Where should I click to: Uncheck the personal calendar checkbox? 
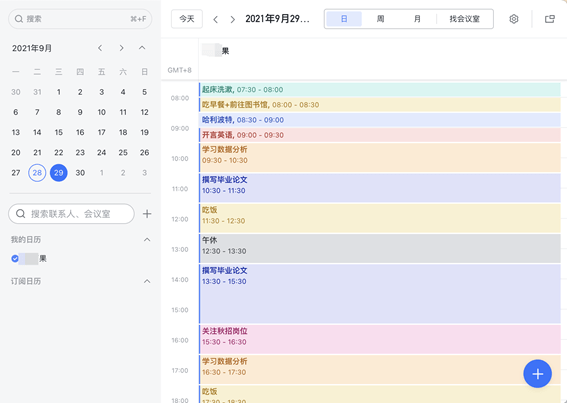coord(15,259)
